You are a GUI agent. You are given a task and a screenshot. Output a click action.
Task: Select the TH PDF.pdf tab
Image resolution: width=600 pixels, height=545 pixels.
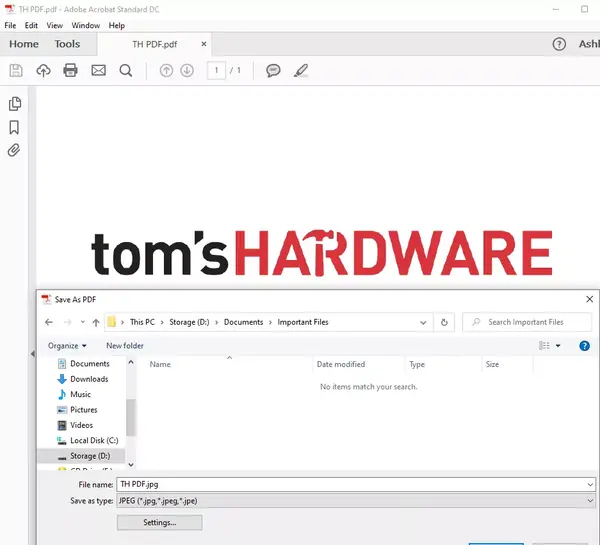click(155, 44)
